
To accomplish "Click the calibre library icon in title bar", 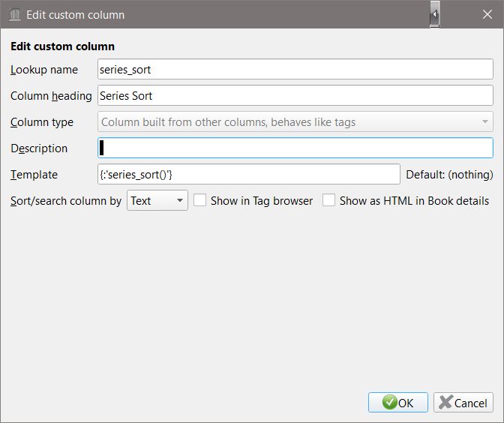I will (15, 14).
